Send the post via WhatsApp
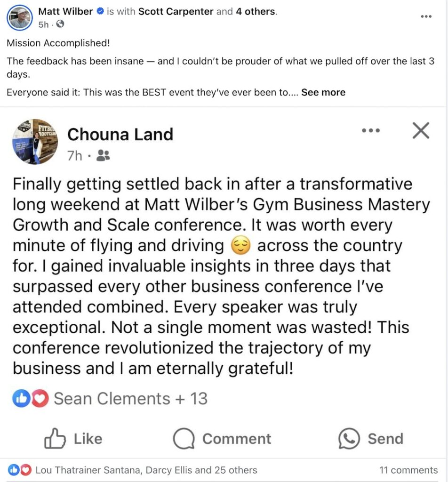Image resolution: width=448 pixels, height=482 pixels. [370, 439]
